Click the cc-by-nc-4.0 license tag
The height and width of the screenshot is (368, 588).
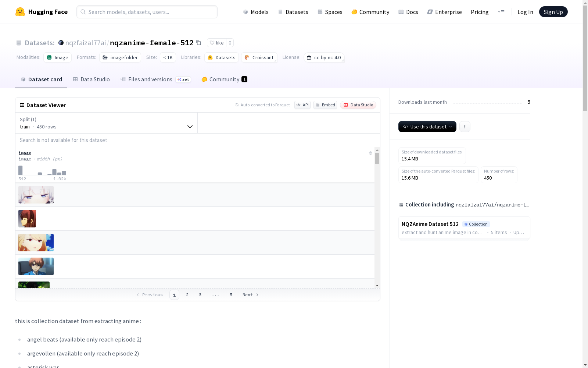point(324,57)
